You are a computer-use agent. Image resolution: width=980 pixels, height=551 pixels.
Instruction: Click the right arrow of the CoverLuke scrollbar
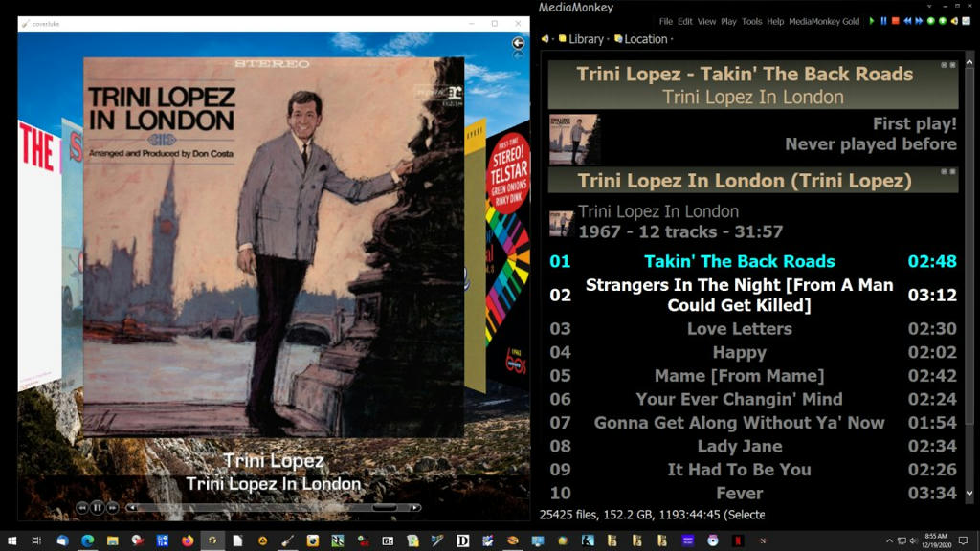(x=414, y=508)
